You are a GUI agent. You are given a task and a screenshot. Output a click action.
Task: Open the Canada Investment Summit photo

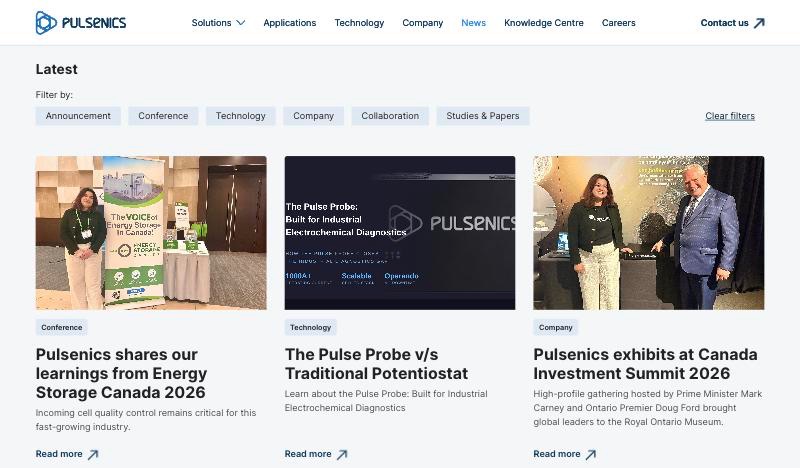(648, 233)
